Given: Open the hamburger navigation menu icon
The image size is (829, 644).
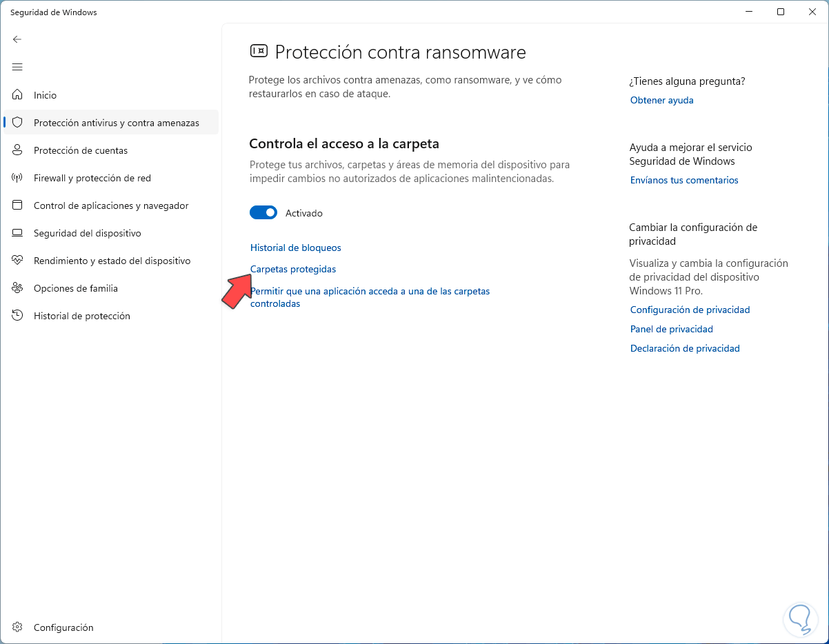Looking at the screenshot, I should point(17,67).
